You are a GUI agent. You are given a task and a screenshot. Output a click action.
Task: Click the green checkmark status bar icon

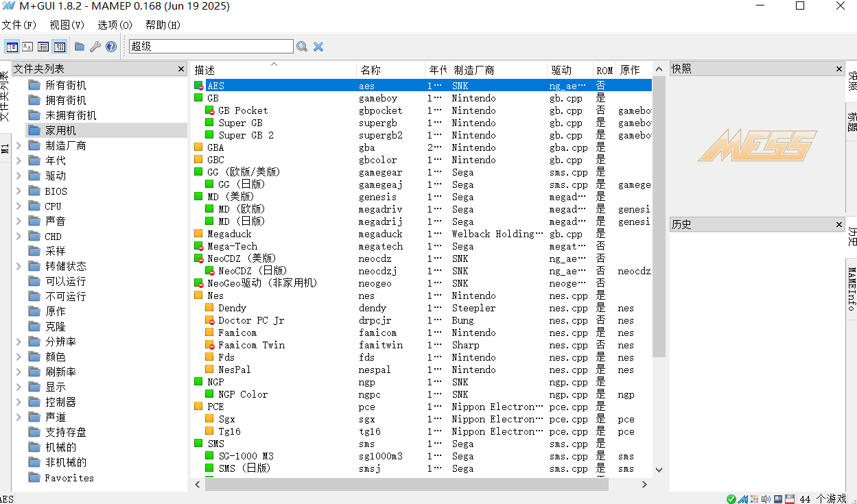(731, 499)
